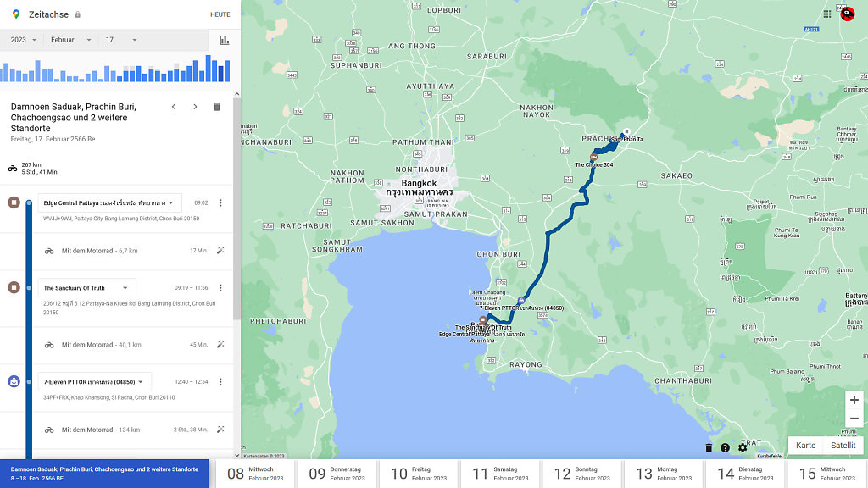Viewport: 868px width, 488px height.
Task: Click the HEUTE button
Action: point(220,14)
